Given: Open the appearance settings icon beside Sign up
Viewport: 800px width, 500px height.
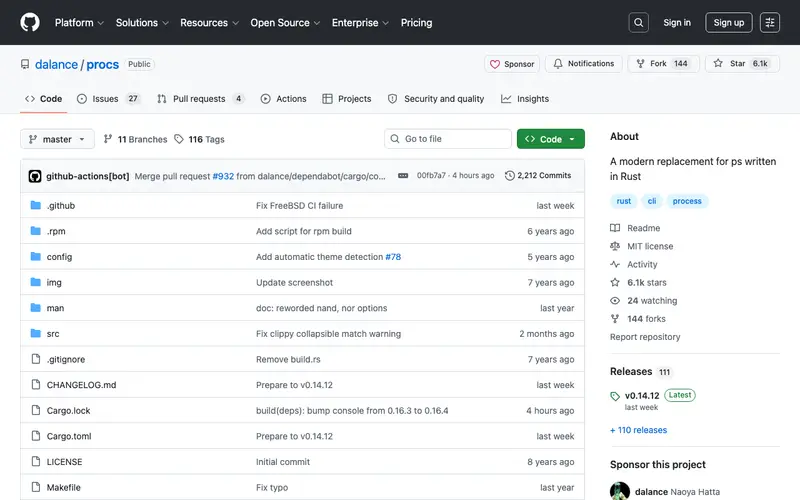Looking at the screenshot, I should (x=769, y=22).
